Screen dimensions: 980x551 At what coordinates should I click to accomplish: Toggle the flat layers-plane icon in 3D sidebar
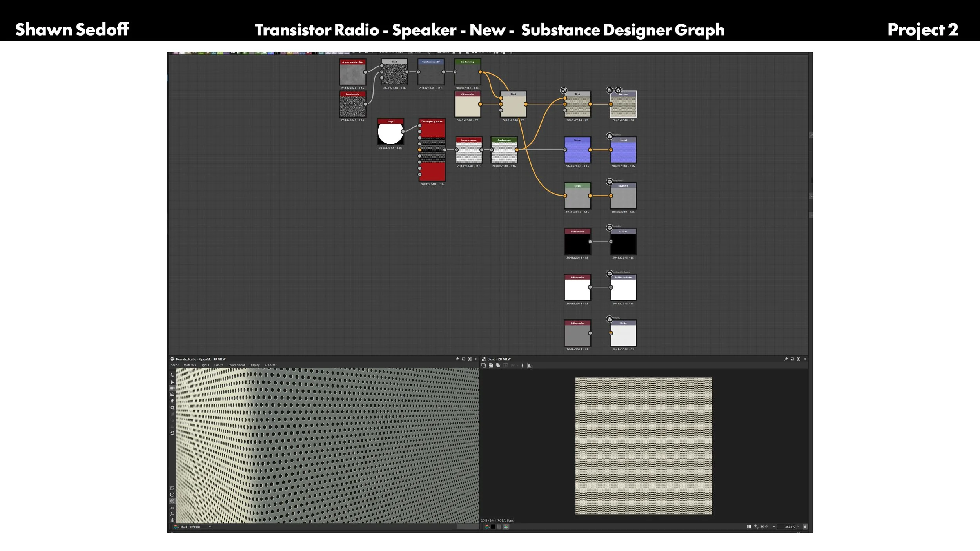(x=172, y=508)
